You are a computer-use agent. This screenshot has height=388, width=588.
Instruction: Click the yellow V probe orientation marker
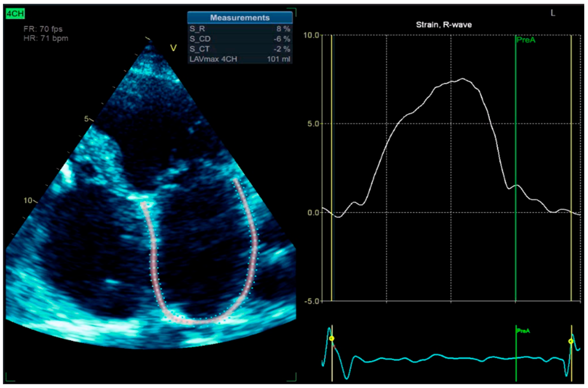[x=174, y=48]
